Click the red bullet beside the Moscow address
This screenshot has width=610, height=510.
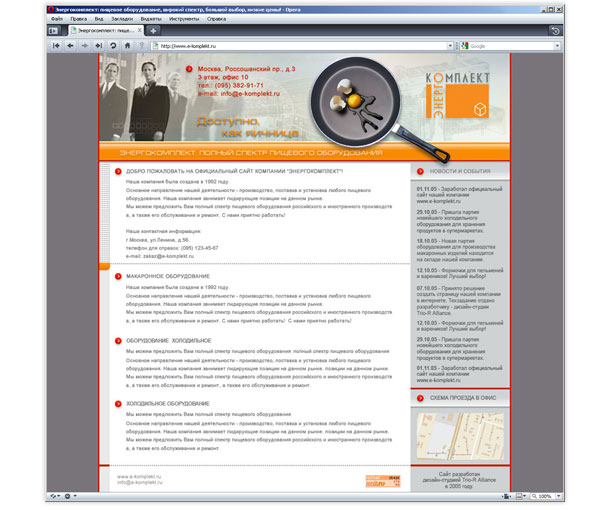[x=189, y=69]
